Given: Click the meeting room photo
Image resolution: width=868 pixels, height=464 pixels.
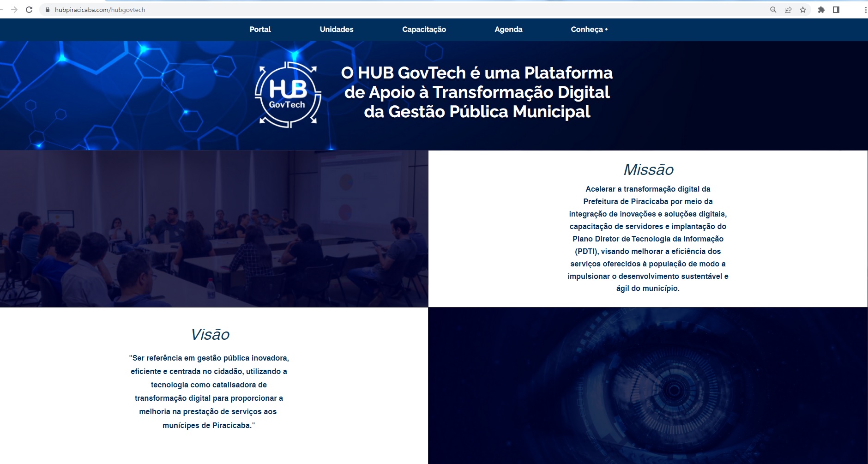Looking at the screenshot, I should pos(214,229).
